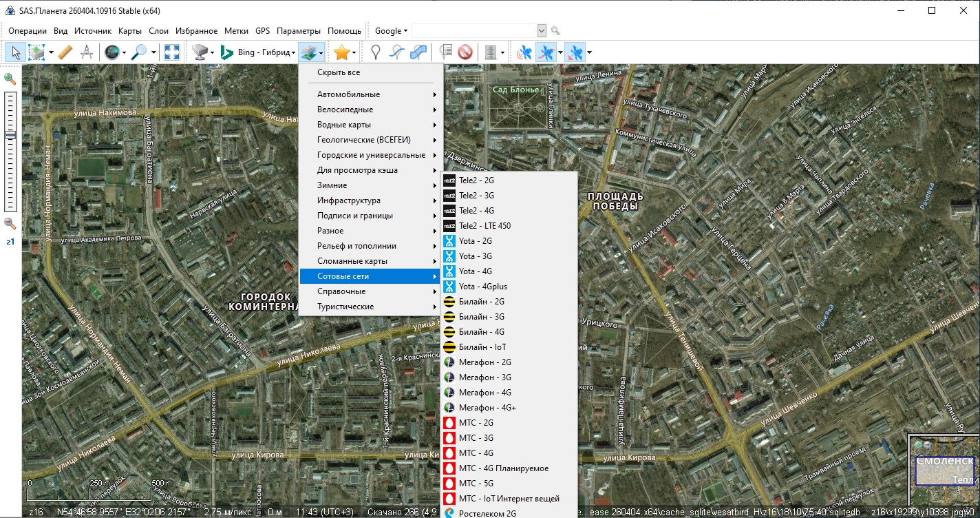Click the add placemark pin icon
Screen dimensions: 980x518
(x=376, y=52)
